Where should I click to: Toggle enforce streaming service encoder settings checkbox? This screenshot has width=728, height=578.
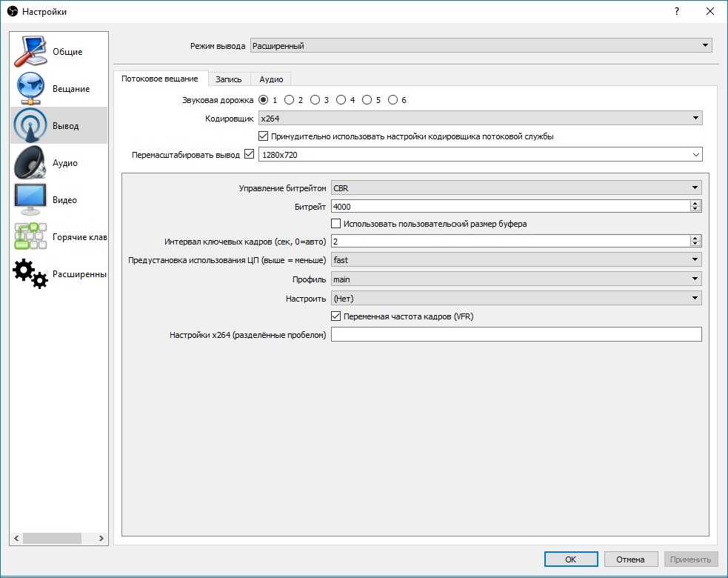click(263, 136)
